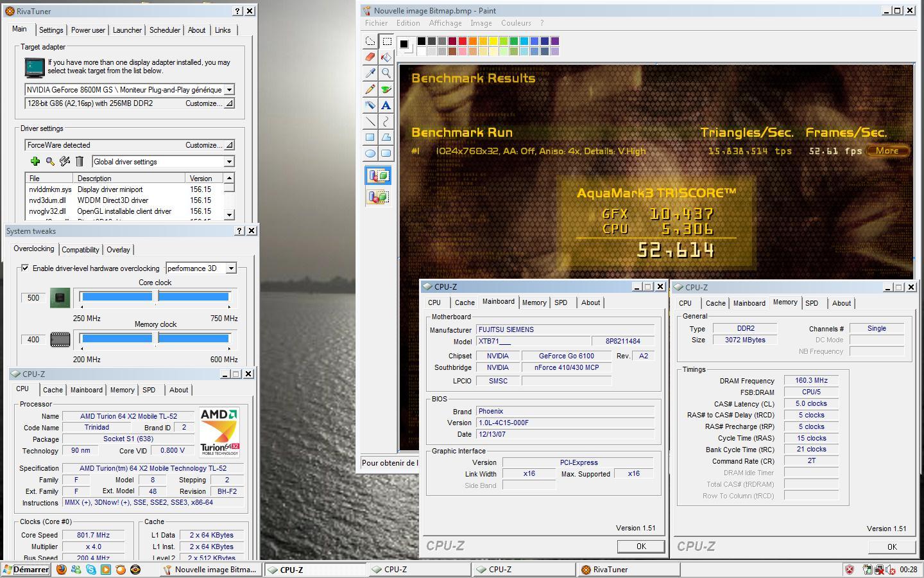Select the Magnifier tool in Paint
924x578 pixels.
click(386, 73)
